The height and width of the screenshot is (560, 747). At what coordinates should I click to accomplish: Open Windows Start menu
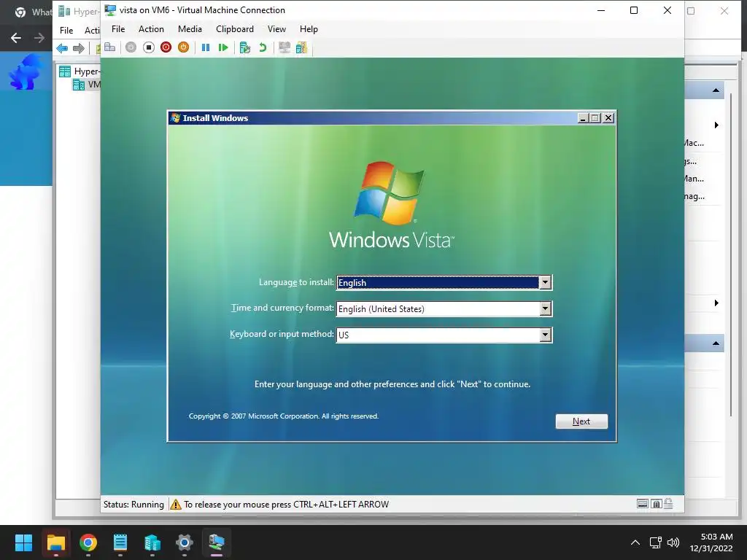pos(23,542)
